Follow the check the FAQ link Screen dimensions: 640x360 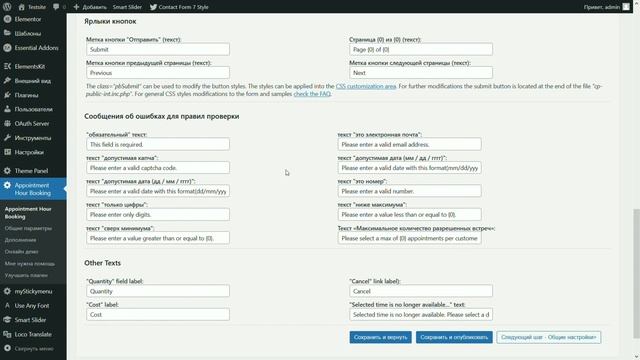312,93
